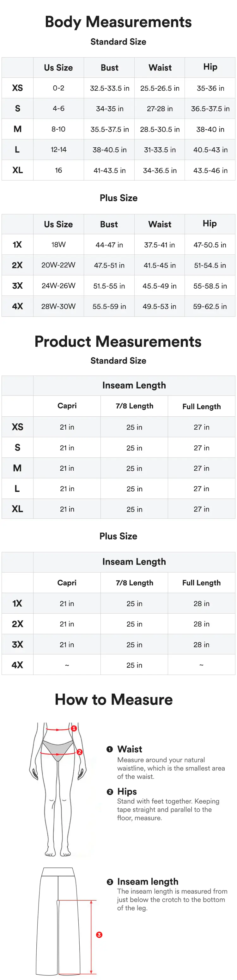The height and width of the screenshot is (980, 237).
Task: Click the Product Measurements main heading
Action: pos(118,341)
